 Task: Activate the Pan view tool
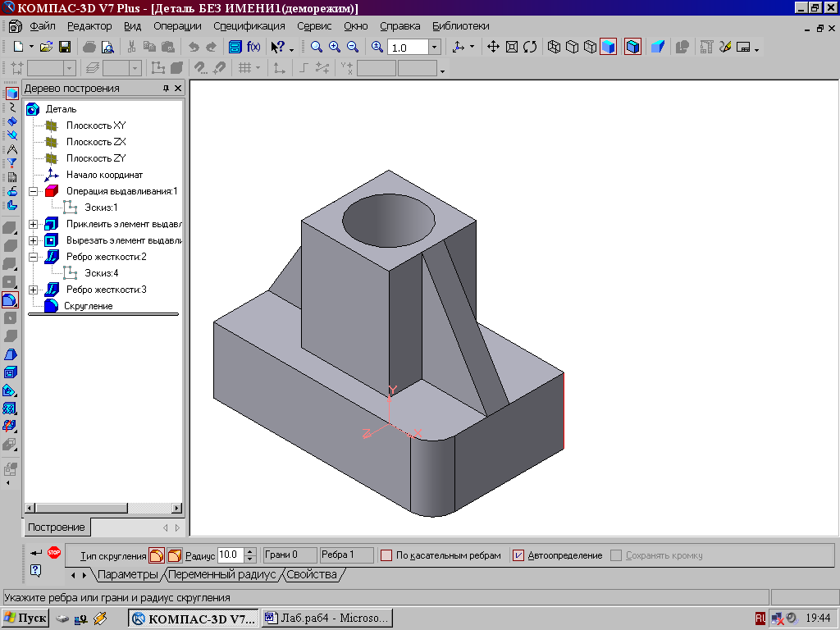point(493,47)
